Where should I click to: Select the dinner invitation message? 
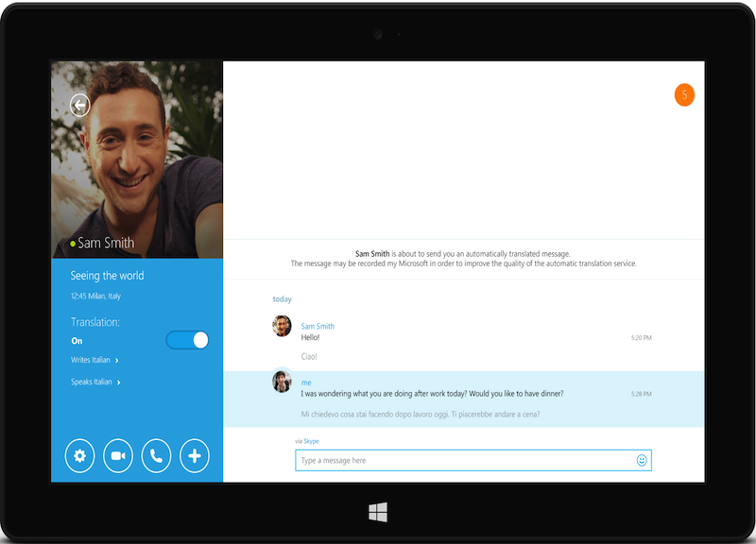432,394
